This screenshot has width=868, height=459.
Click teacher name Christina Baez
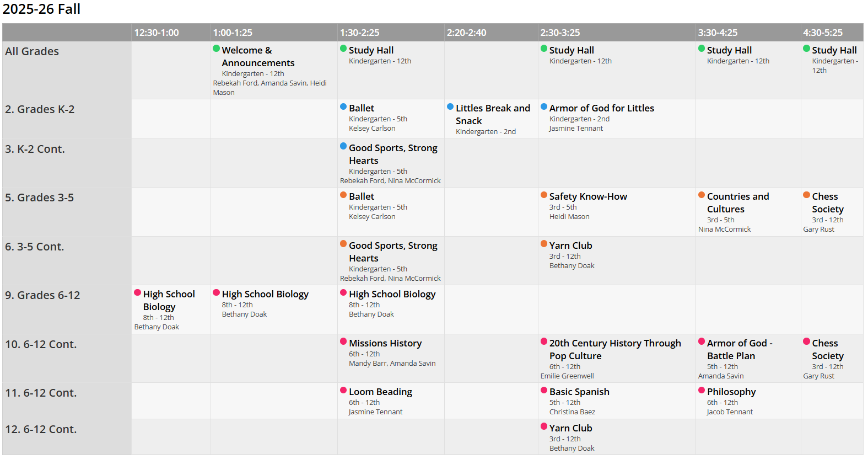coord(572,412)
